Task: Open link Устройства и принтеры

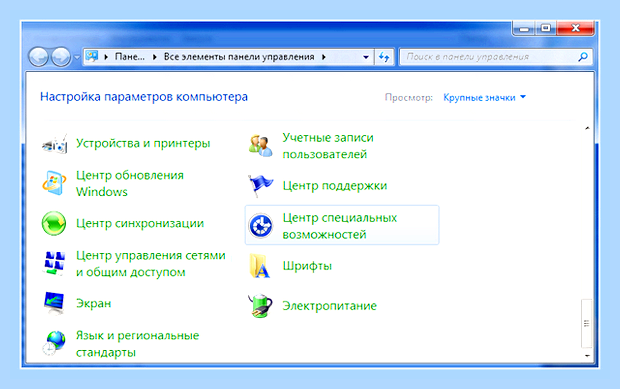Action: pyautogui.click(x=143, y=143)
